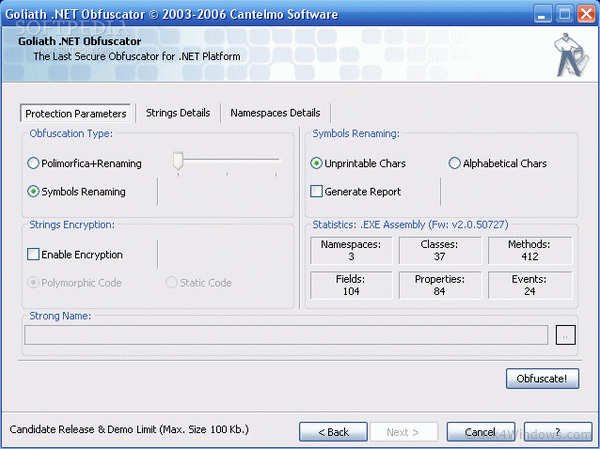The image size is (600, 449).
Task: Click the Fields: 104 statistic box
Action: click(351, 285)
